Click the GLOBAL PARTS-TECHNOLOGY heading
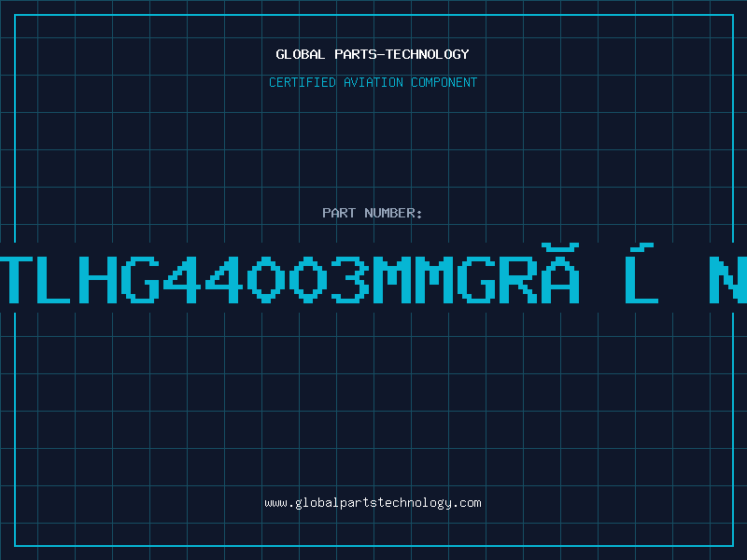The image size is (747, 560). [x=373, y=54]
